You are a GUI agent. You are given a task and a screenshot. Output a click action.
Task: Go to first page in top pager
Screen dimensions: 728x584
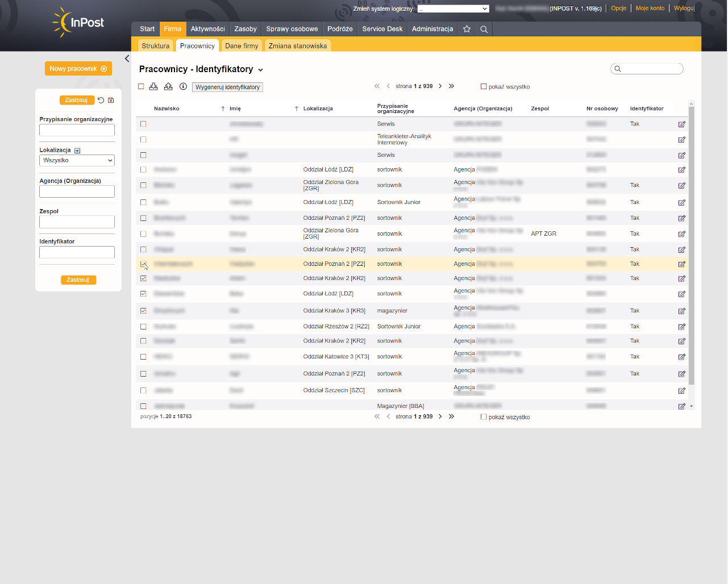click(x=377, y=86)
